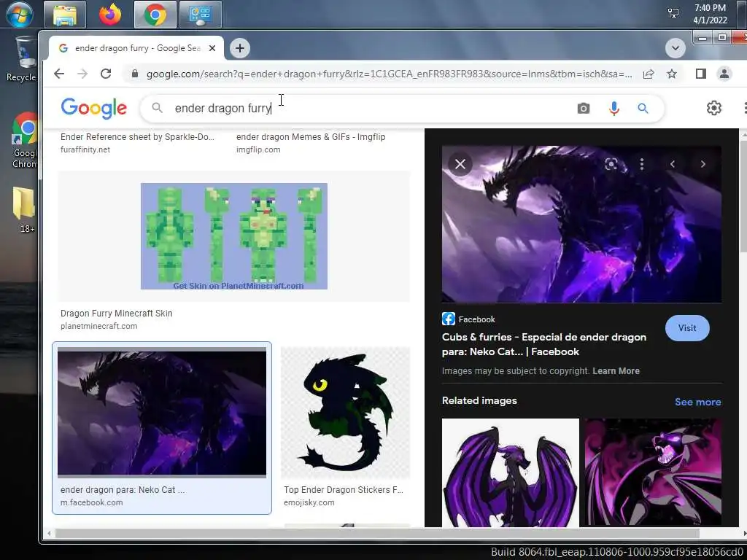Image resolution: width=747 pixels, height=560 pixels.
Task: Click the Chrome taskbar button
Action: click(155, 15)
